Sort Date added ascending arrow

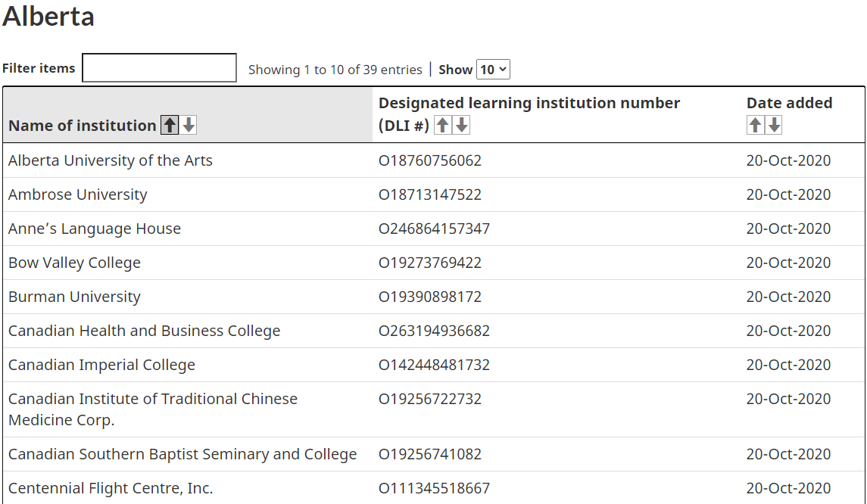click(x=755, y=126)
